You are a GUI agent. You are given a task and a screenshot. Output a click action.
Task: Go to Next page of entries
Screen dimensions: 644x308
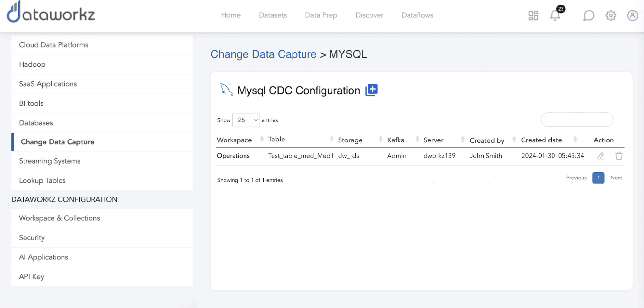coord(616,178)
